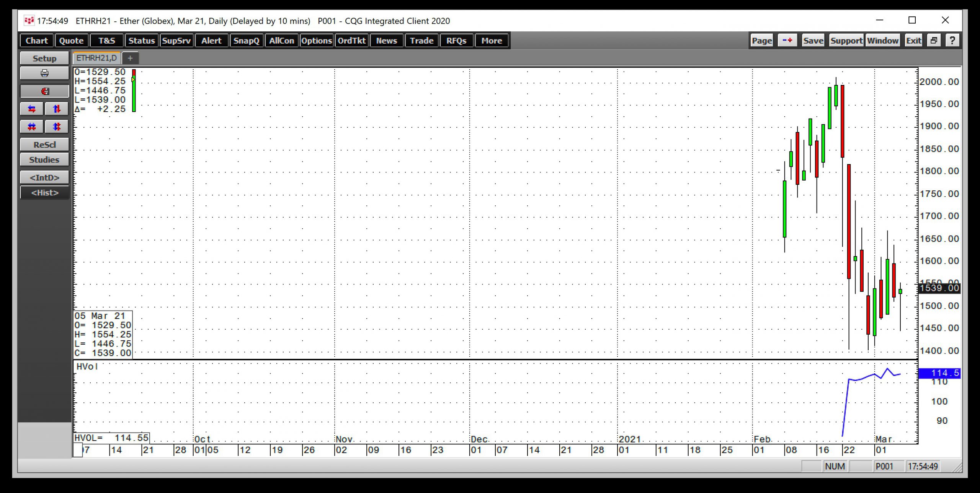Click the 17:54:49 status bar clock

pyautogui.click(x=923, y=466)
